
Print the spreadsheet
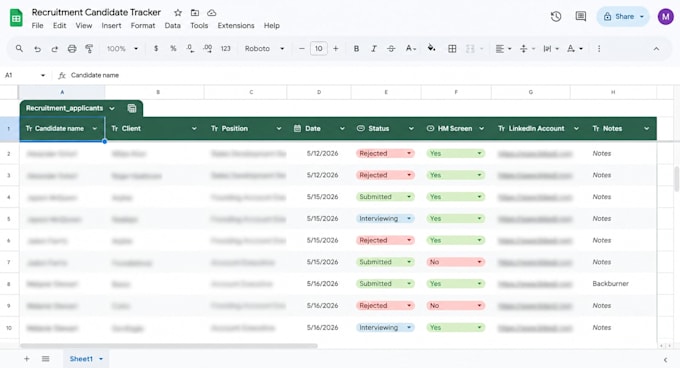[x=72, y=49]
